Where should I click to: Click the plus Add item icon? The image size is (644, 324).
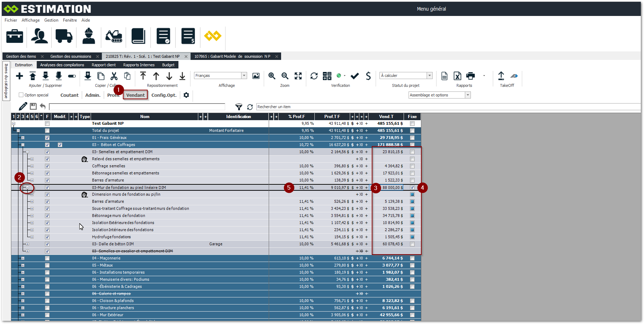tap(19, 76)
